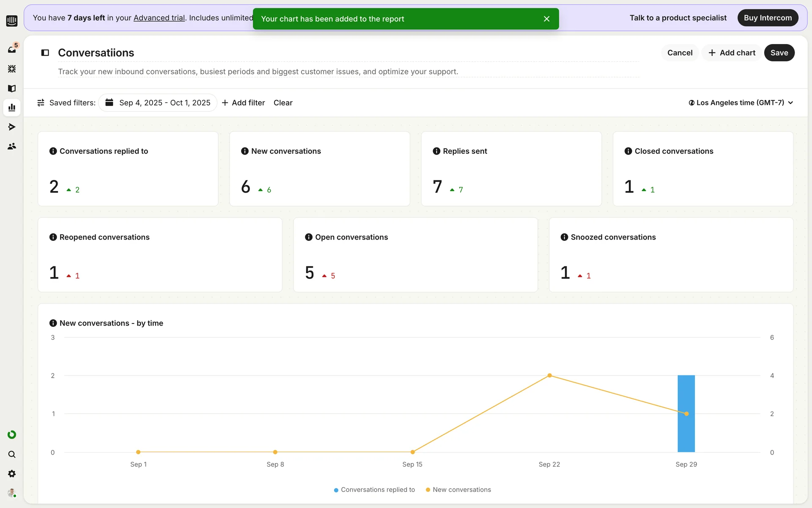Toggle the sidebar panel icon beside the title
The image size is (812, 508).
pyautogui.click(x=45, y=52)
